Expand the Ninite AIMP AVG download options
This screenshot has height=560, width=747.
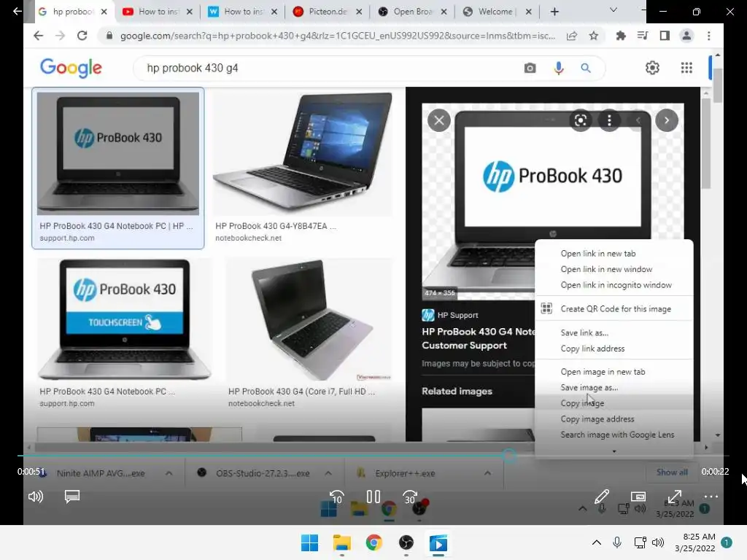pos(169,473)
